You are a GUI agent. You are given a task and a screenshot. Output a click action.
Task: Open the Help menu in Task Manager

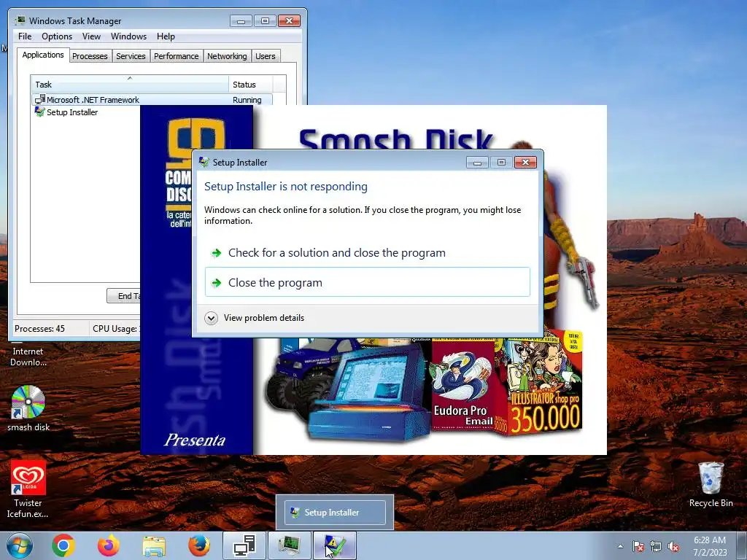click(x=166, y=36)
